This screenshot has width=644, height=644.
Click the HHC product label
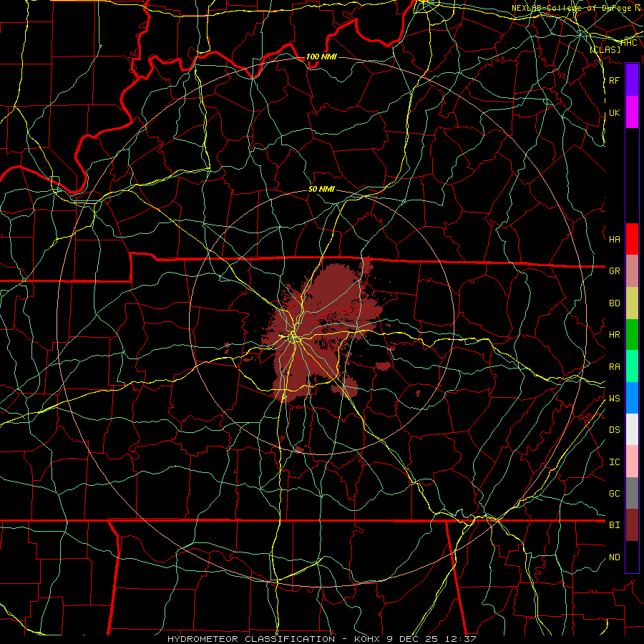coord(628,42)
